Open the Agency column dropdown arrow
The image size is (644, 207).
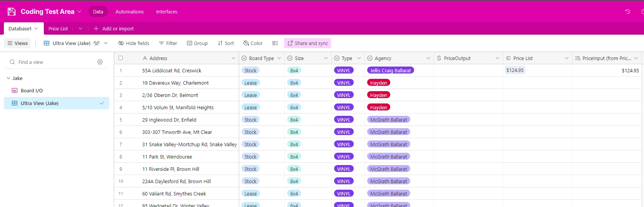[428, 58]
